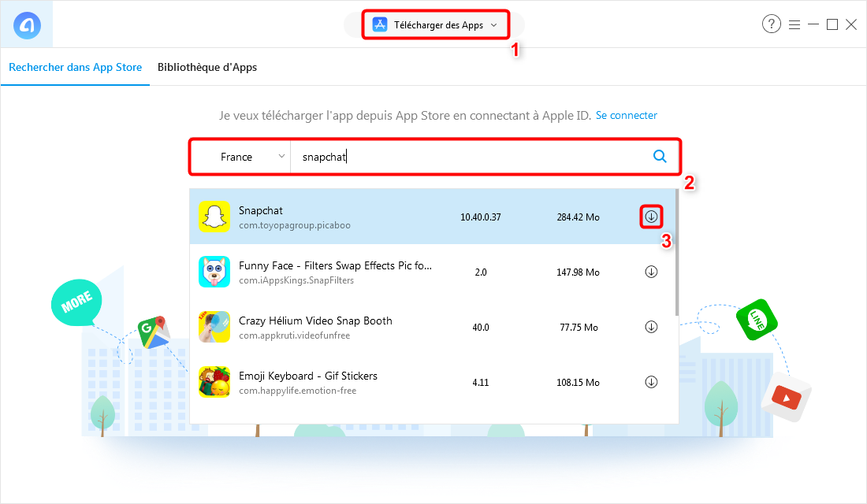The height and width of the screenshot is (504, 867).
Task: Minimize the AnyTrans window
Action: [813, 24]
